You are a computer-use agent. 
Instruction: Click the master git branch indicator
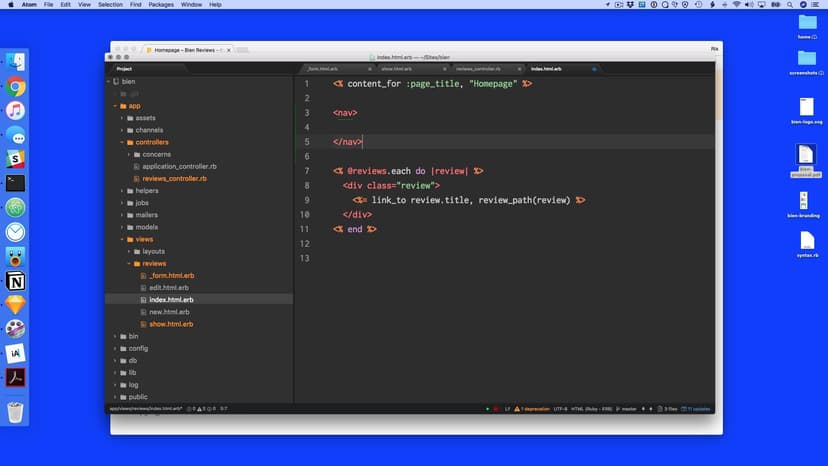click(626, 409)
